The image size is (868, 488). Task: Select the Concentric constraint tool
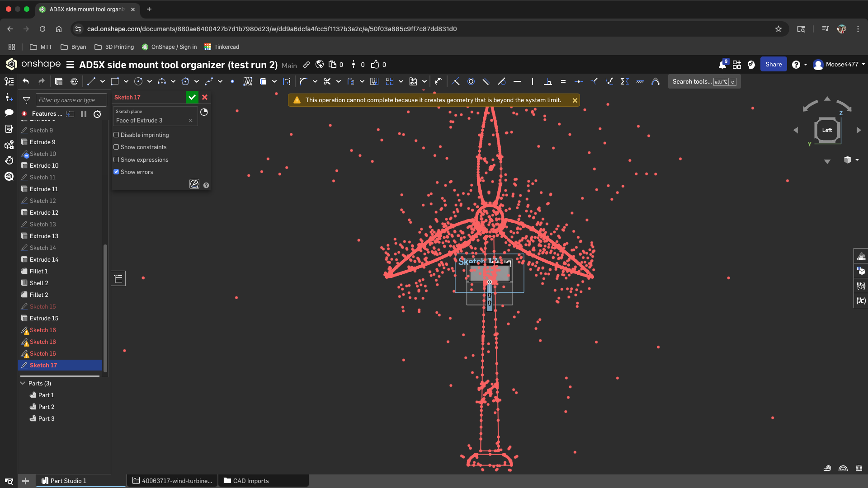point(471,82)
